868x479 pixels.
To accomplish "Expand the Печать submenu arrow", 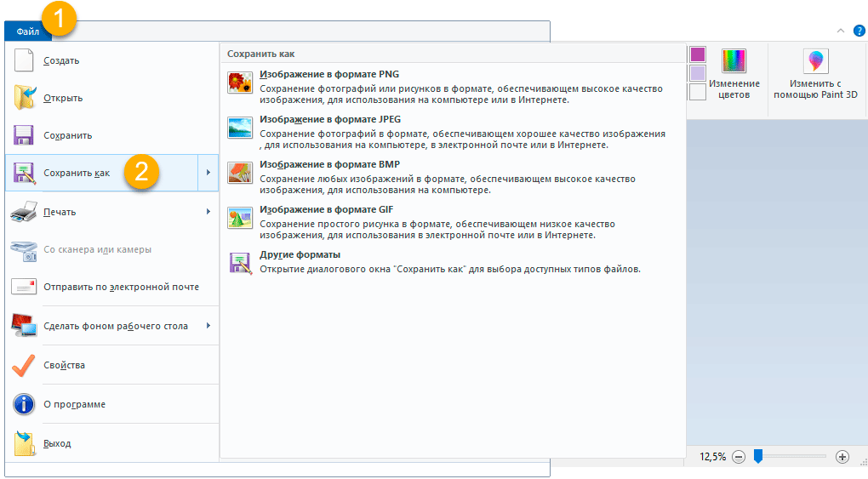I will (208, 212).
